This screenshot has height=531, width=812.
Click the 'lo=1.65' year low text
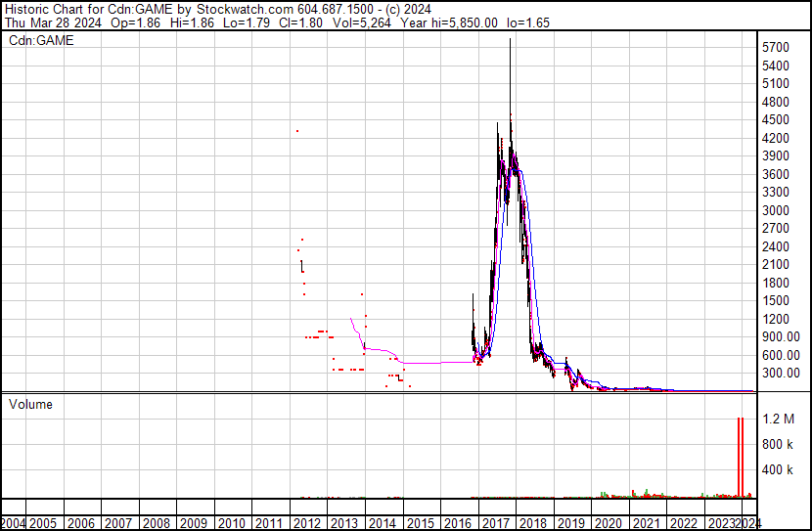[528, 23]
